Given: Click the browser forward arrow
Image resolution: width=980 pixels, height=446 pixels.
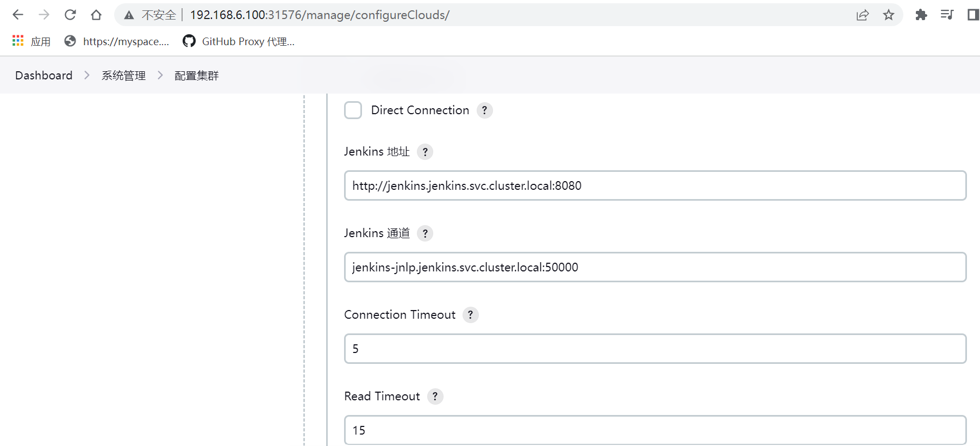Looking at the screenshot, I should tap(44, 15).
